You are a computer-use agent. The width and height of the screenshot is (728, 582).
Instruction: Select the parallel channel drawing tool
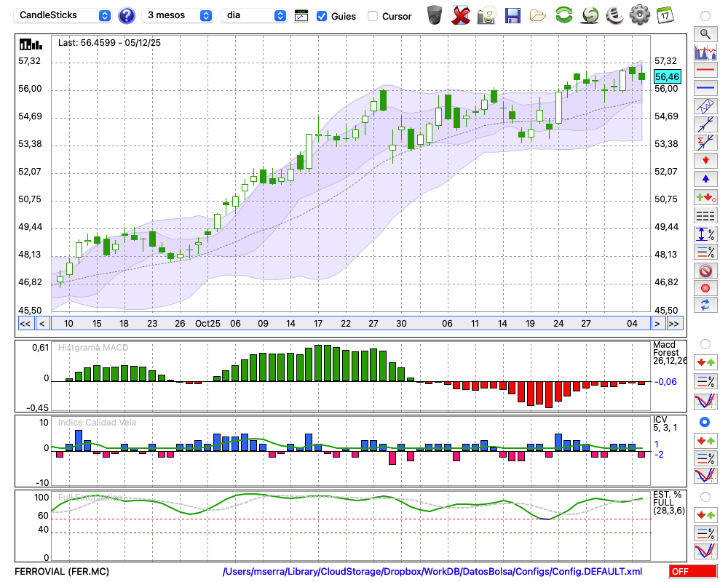click(x=705, y=106)
